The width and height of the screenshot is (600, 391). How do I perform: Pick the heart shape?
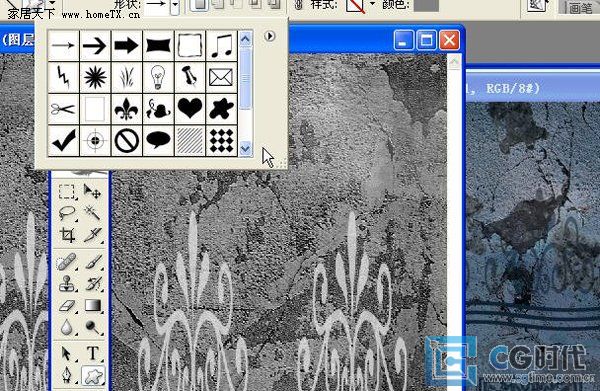pyautogui.click(x=190, y=109)
